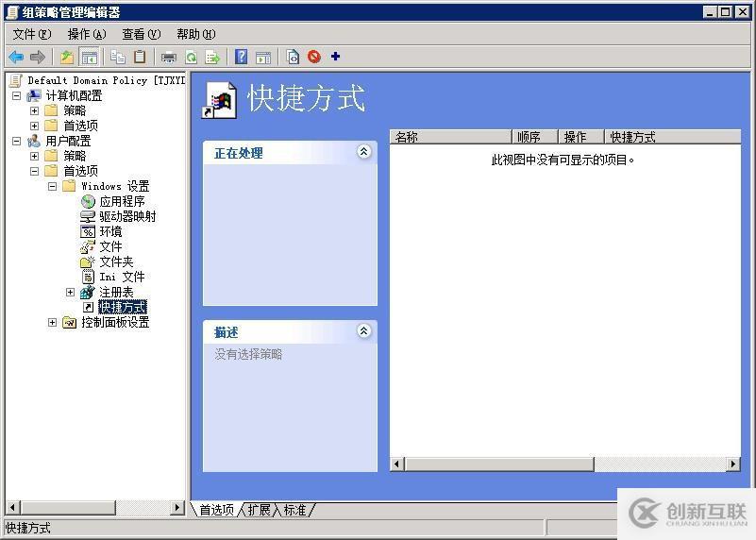Click list pane scroll-right arrow
Screen dimensions: 756x540
pos(733,464)
